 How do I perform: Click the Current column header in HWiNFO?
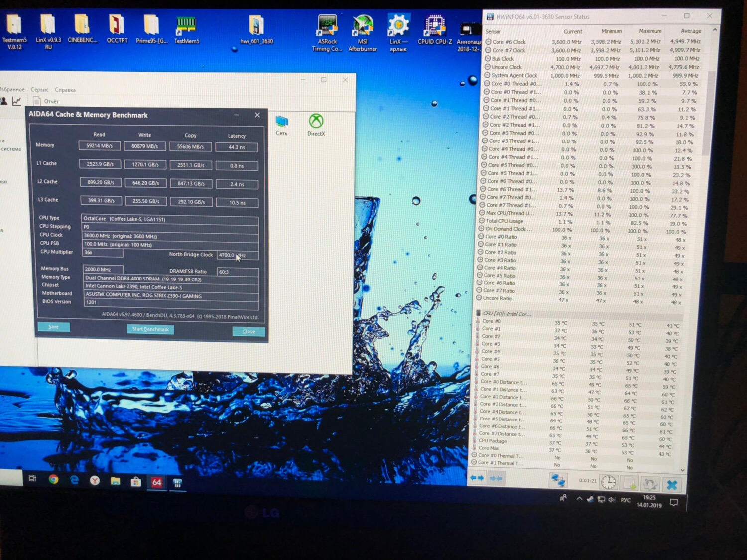click(x=573, y=31)
